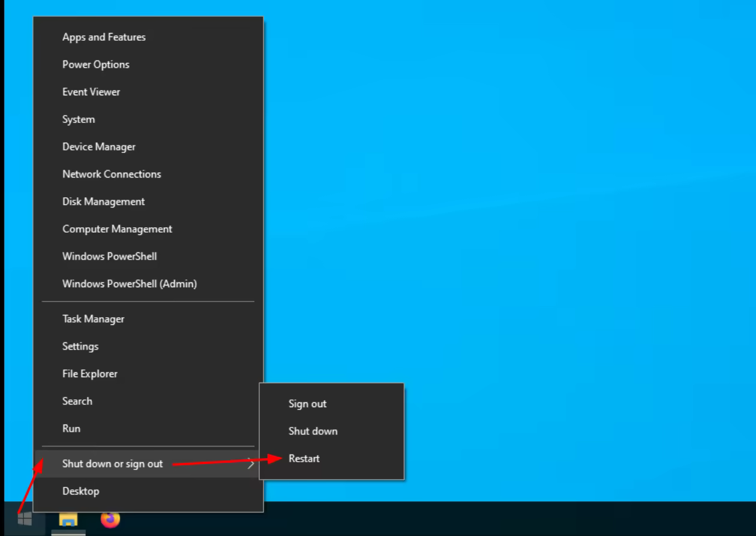Open Computer Management
The height and width of the screenshot is (536, 756).
[x=117, y=229]
